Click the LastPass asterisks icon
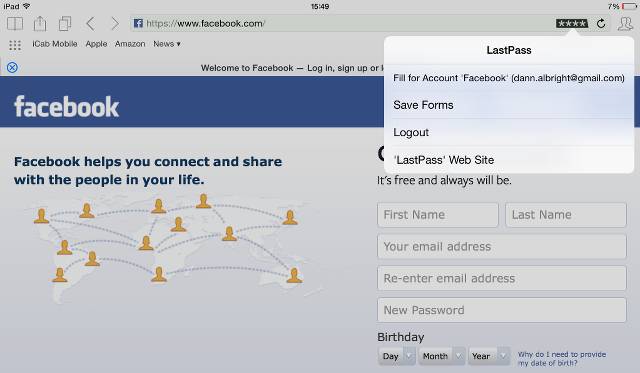Image resolution: width=640 pixels, height=373 pixels. pyautogui.click(x=572, y=23)
